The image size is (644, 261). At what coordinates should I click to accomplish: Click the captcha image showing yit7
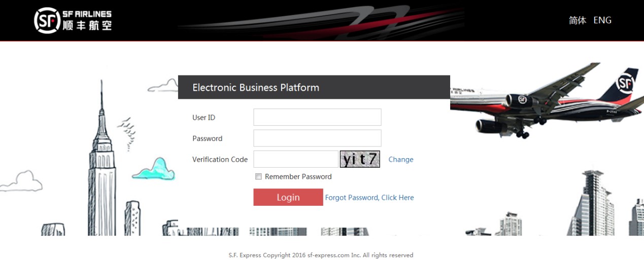coord(360,159)
